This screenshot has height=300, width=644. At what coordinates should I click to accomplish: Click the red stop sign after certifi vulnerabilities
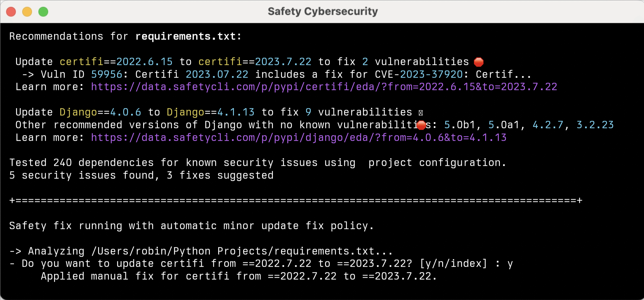478,62
